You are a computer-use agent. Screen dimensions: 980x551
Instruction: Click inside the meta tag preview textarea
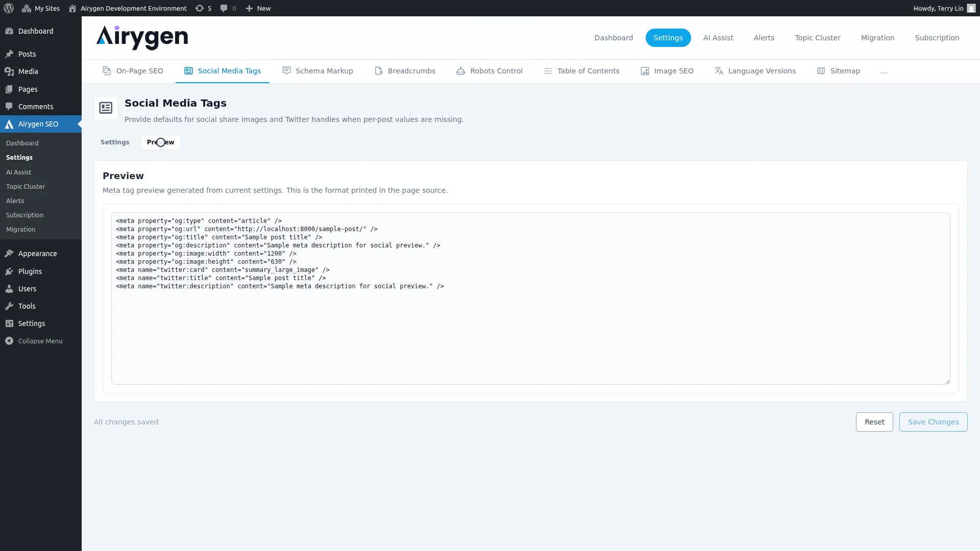pos(531,298)
